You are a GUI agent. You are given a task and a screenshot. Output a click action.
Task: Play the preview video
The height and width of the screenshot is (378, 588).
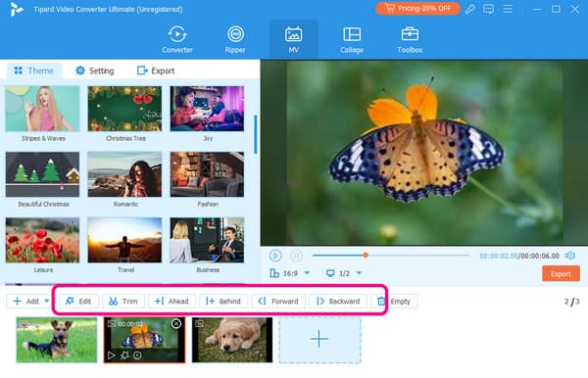coord(275,256)
